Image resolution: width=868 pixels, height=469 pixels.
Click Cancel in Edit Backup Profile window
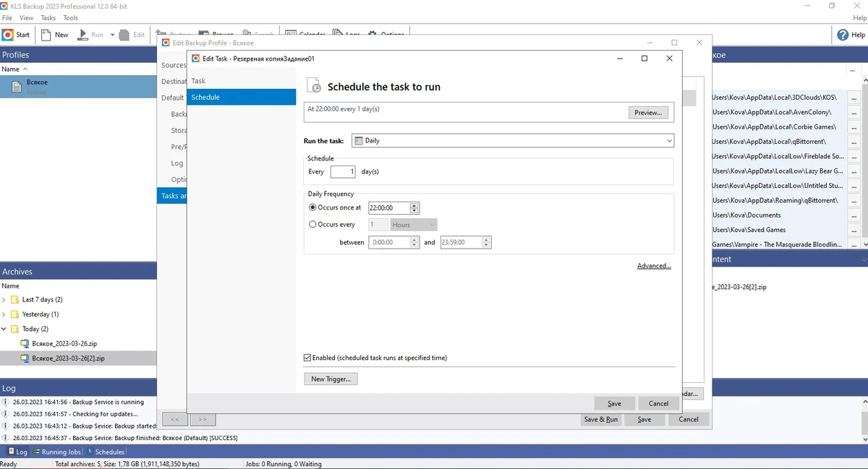tap(689, 419)
